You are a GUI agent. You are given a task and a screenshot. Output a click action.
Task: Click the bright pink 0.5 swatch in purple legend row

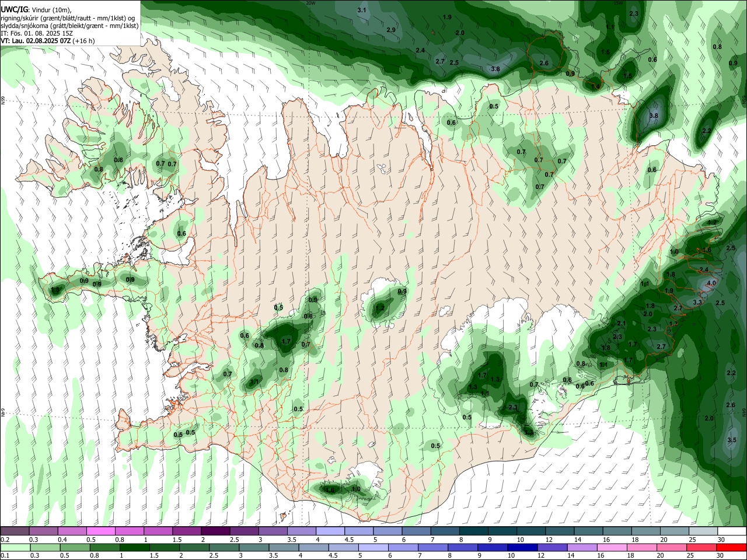tap(100, 531)
